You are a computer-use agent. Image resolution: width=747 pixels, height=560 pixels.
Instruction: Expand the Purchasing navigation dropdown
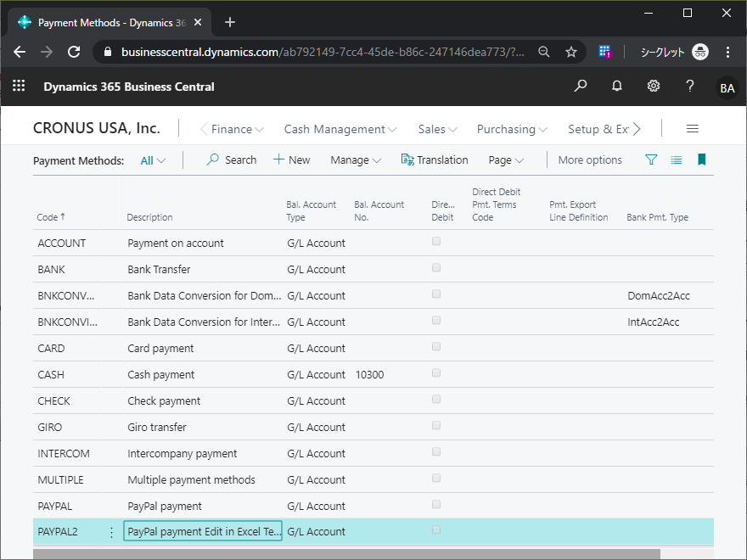512,129
